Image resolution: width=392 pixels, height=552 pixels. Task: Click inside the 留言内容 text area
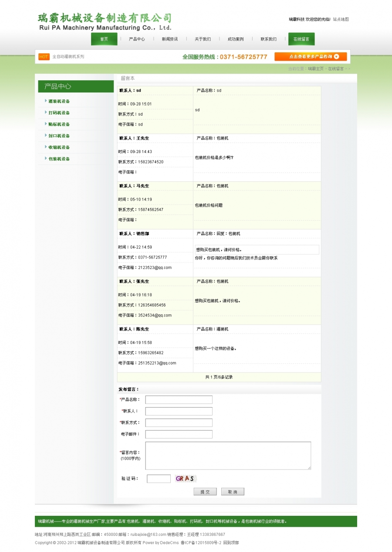(228, 456)
